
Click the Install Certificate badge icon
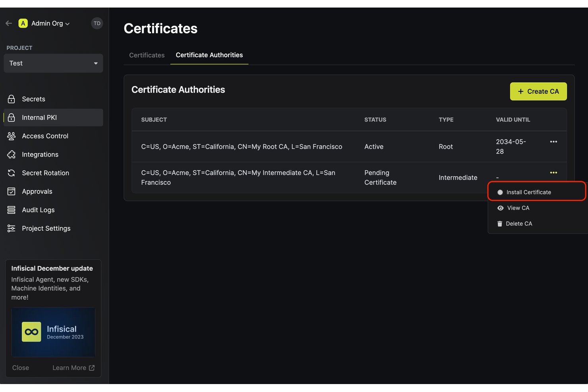(x=500, y=192)
